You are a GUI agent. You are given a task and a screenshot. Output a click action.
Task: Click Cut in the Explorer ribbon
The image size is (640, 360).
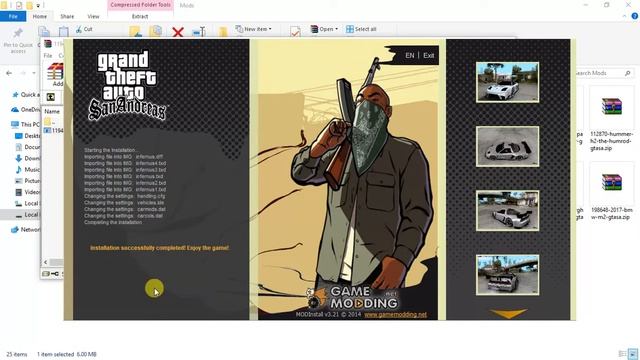click(x=84, y=29)
